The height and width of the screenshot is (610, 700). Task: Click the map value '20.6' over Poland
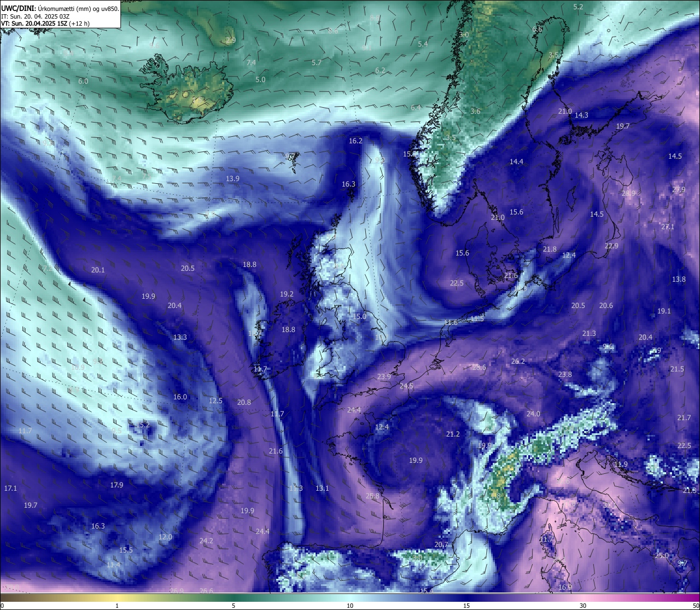[606, 305]
